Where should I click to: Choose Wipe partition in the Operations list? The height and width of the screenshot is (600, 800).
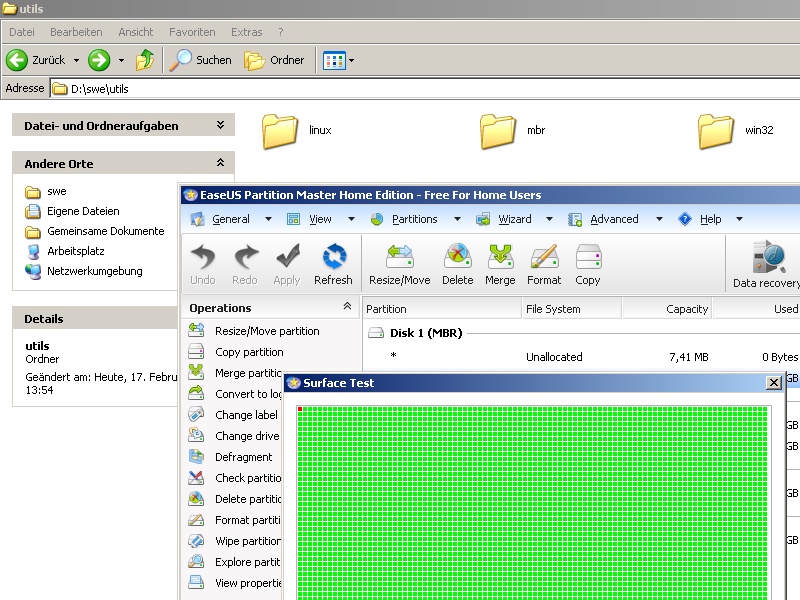point(235,541)
